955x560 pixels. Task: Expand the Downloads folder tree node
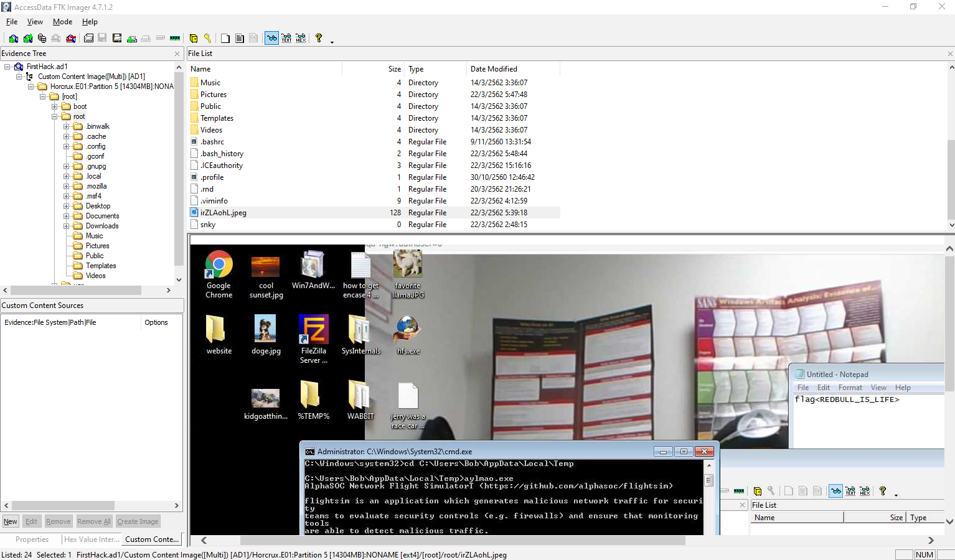click(67, 226)
